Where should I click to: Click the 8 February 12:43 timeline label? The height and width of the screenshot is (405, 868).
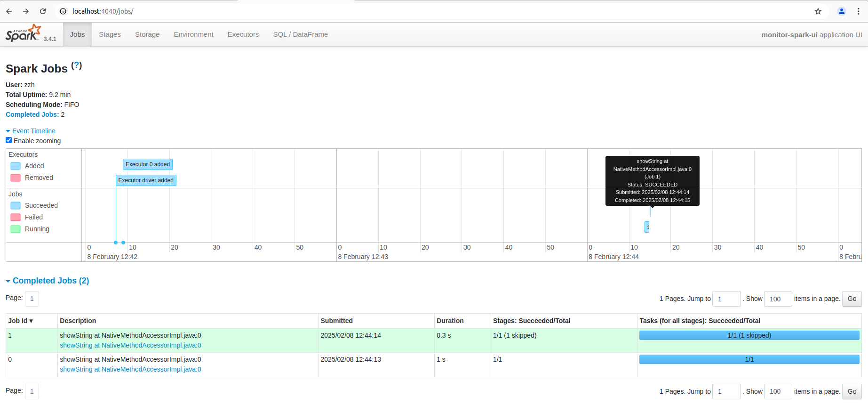tap(363, 257)
